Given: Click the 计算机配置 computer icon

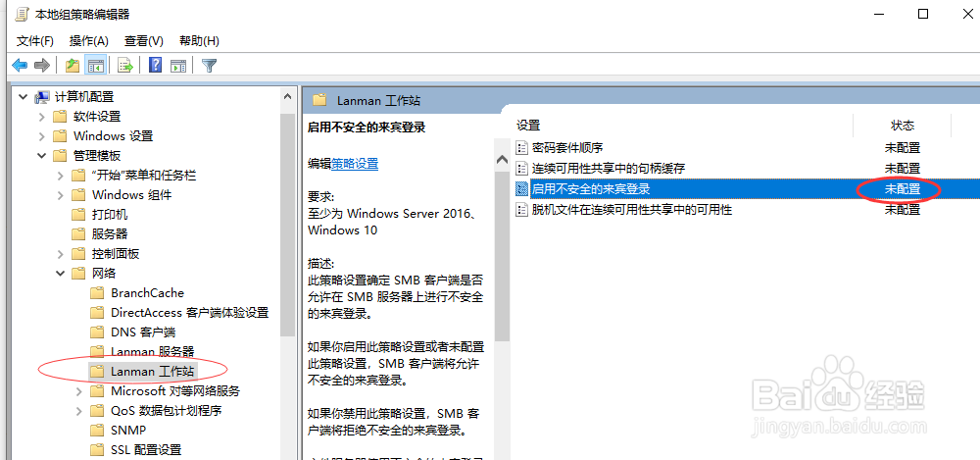Looking at the screenshot, I should pyautogui.click(x=42, y=97).
